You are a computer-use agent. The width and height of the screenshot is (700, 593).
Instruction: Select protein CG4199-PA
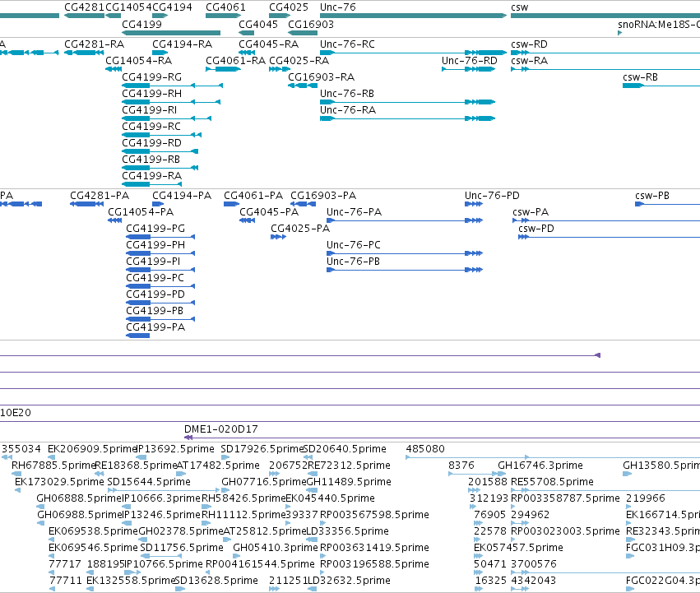point(138,336)
